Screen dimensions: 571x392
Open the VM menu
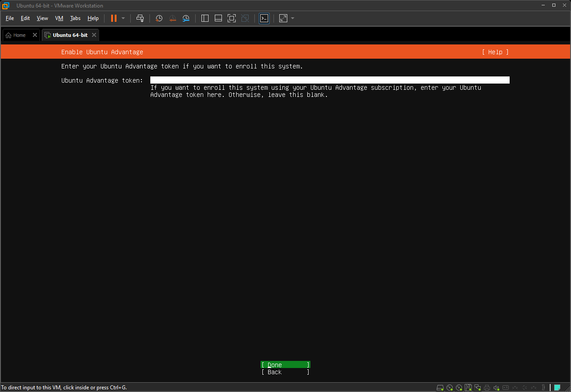point(59,18)
